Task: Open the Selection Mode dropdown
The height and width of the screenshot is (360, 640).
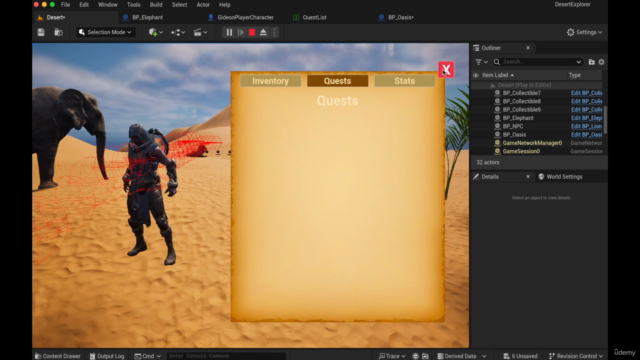Action: 105,32
